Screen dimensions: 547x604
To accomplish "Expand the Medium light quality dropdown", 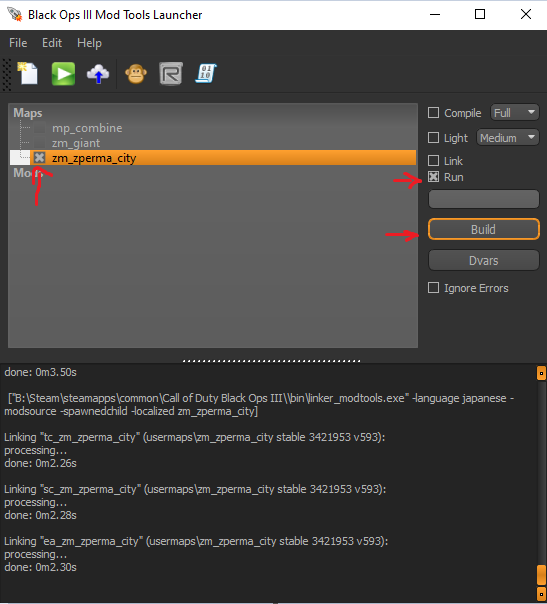I will pos(508,138).
